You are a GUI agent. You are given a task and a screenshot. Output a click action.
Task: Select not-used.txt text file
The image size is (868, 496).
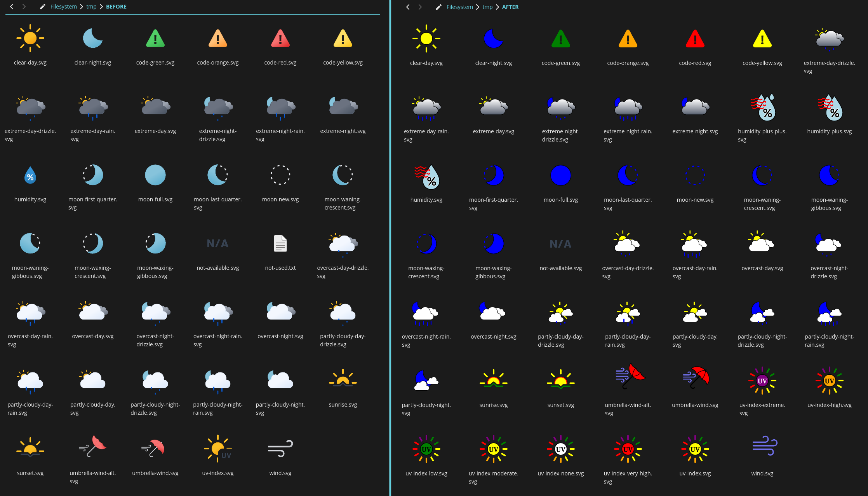coord(280,244)
